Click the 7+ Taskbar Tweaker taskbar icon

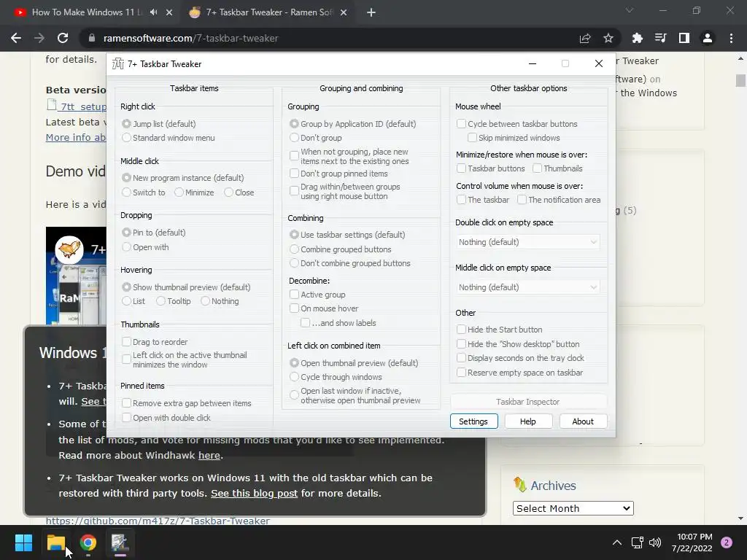(x=120, y=542)
